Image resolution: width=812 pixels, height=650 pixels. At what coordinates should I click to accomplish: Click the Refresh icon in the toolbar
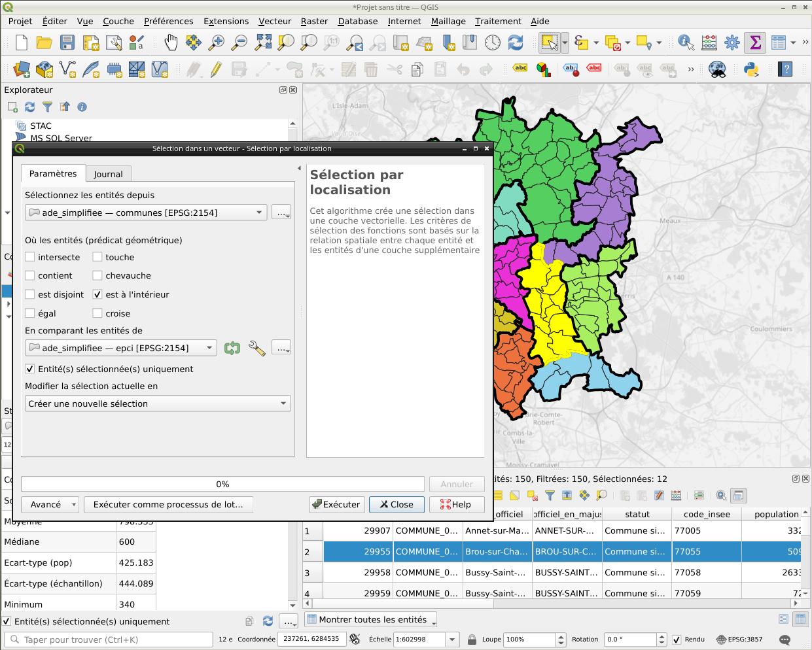pyautogui.click(x=516, y=43)
